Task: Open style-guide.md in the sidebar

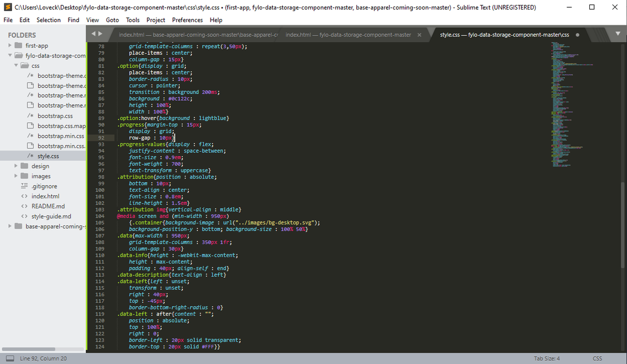Action: [51, 216]
